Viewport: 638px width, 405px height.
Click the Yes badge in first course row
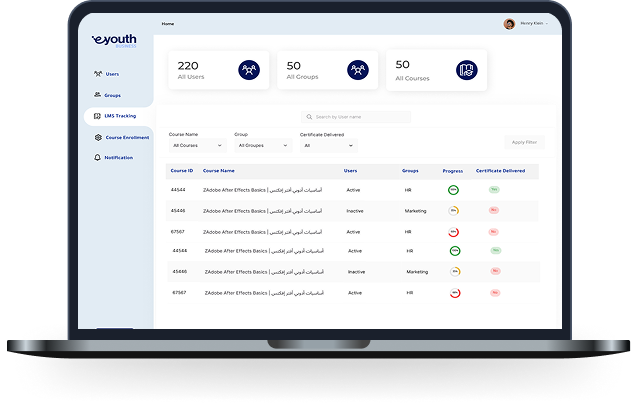click(494, 188)
